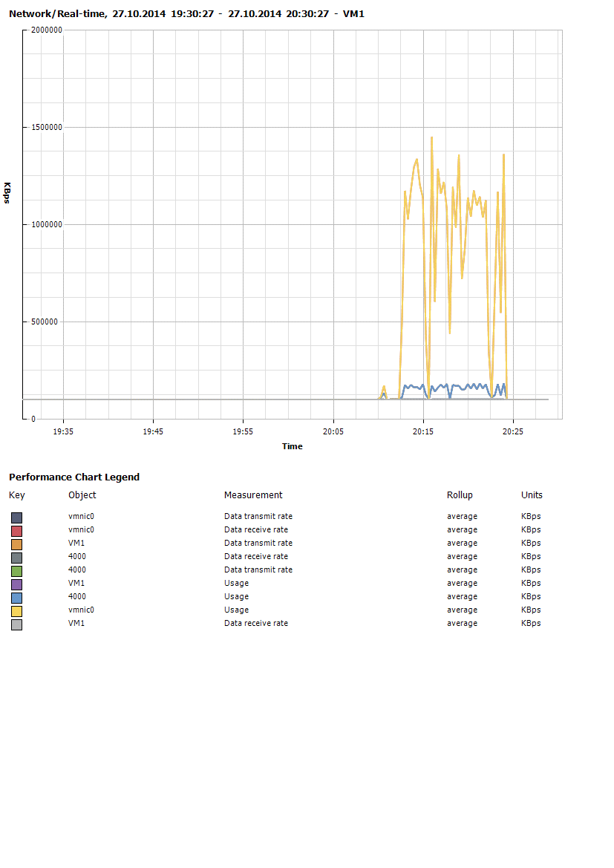This screenshot has width=614, height=868.
Task: Click the 'Rollup' column header
Action: coord(460,495)
